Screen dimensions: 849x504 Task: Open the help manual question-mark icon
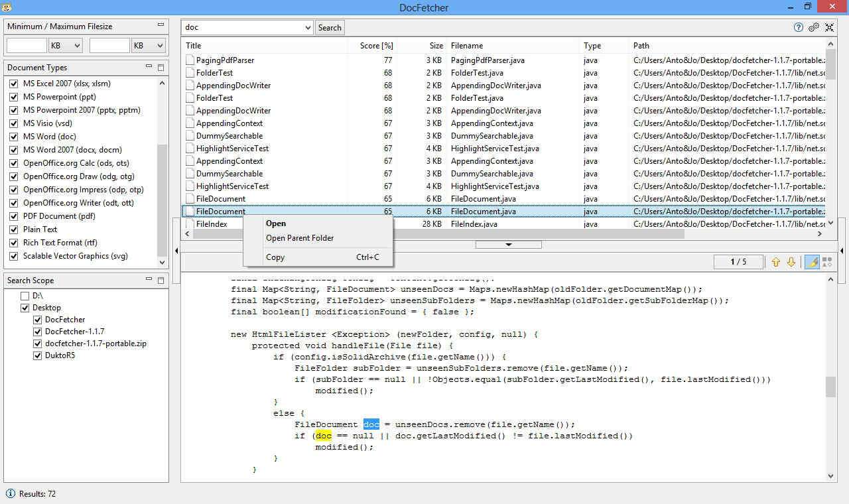pyautogui.click(x=799, y=27)
